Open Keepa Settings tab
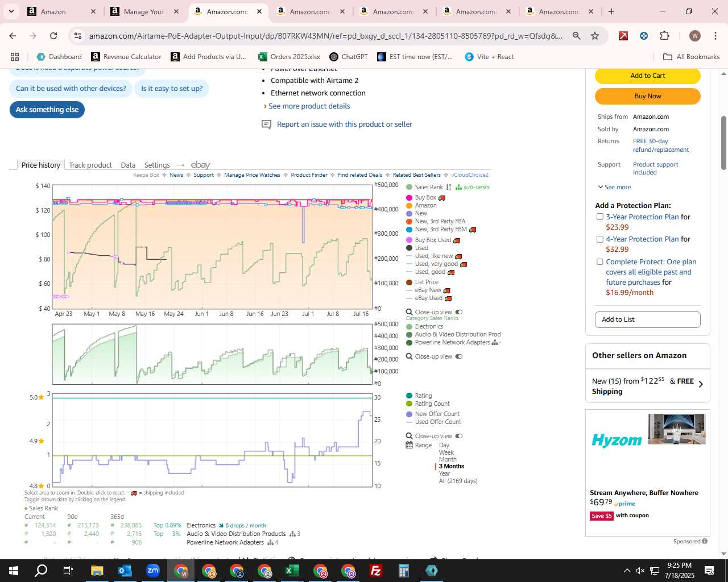Screen dimensions: 728x582 click(x=157, y=165)
